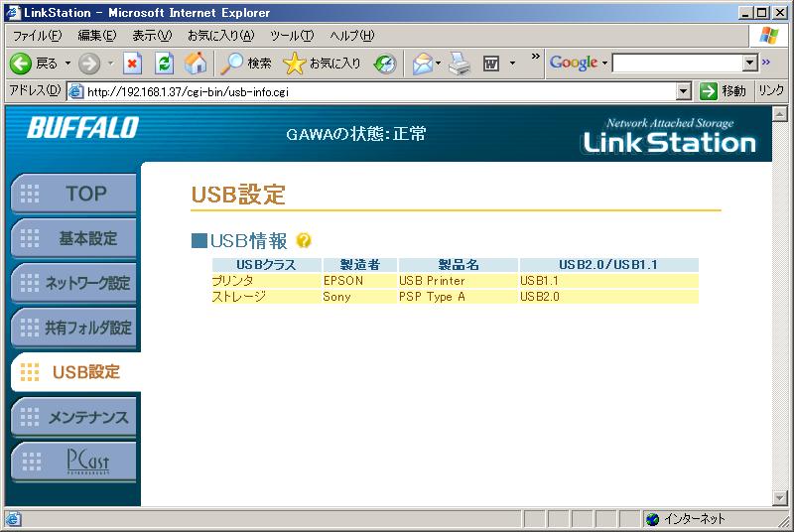Open お気に入り favorites star button
The height and width of the screenshot is (532, 794).
point(322,64)
